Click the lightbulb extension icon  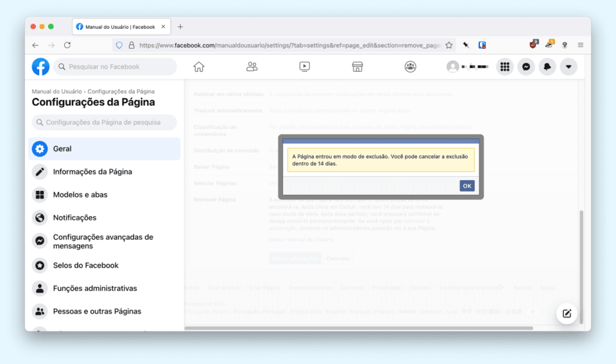(565, 45)
